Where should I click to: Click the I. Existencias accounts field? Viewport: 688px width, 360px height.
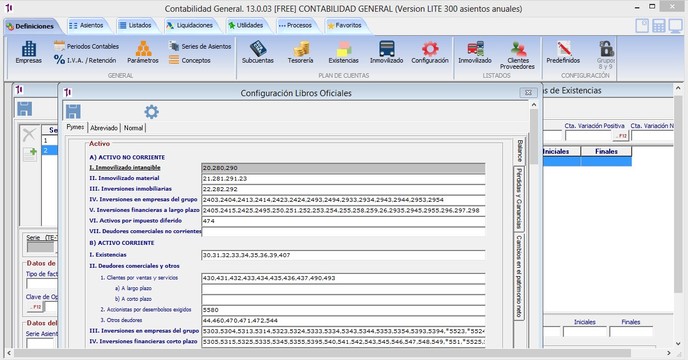coord(344,255)
